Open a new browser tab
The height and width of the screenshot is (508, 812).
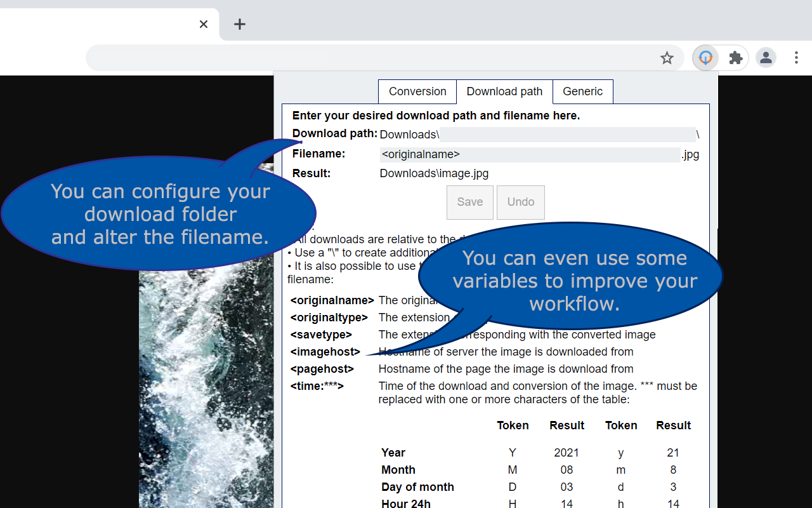[x=239, y=24]
